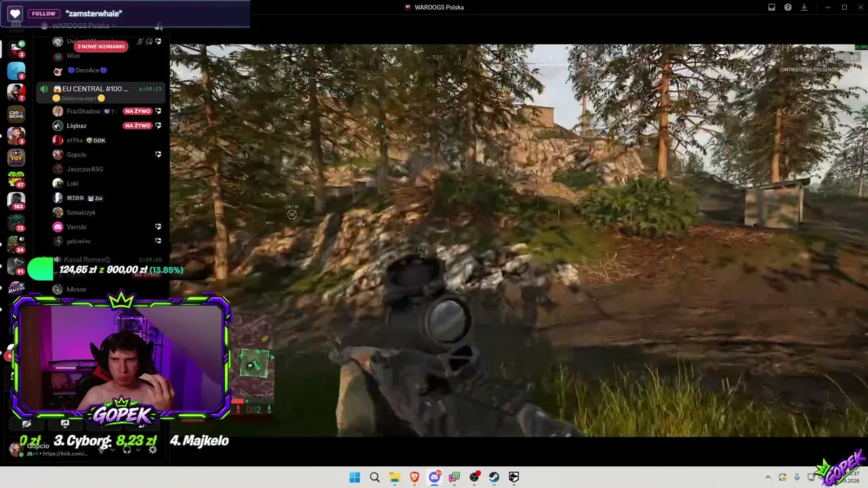Select user FrazShadow in voice channel

pyautogui.click(x=83, y=111)
